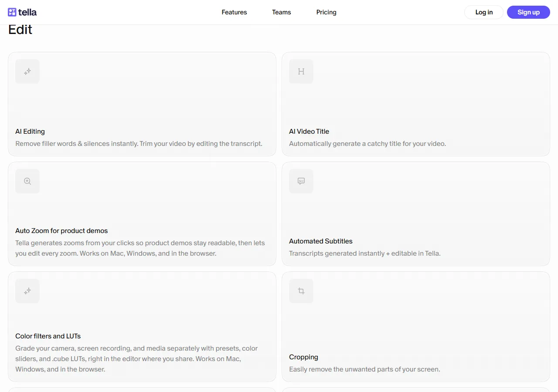Click the magnifier icon on Auto Zoom card
The height and width of the screenshot is (392, 558).
27,181
